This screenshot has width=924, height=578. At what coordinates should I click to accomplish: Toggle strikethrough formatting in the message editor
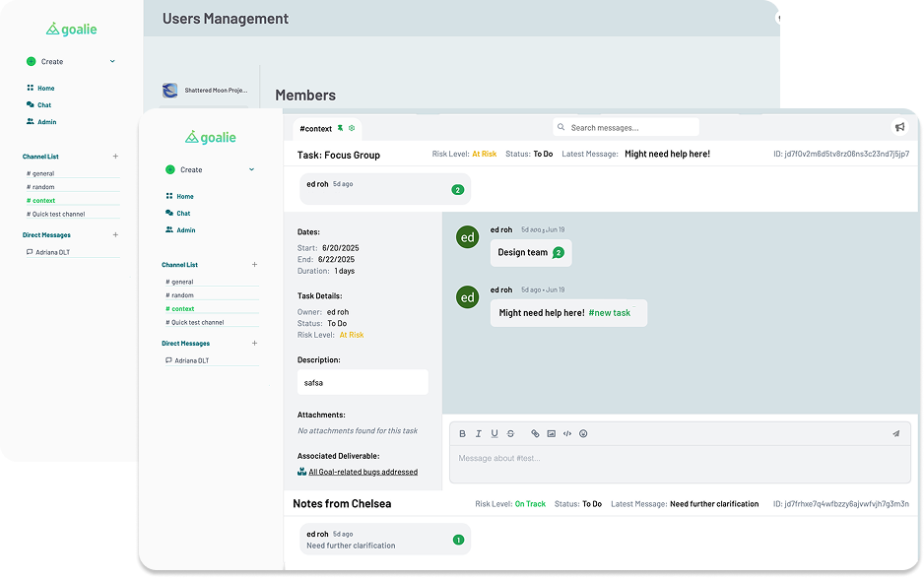510,433
